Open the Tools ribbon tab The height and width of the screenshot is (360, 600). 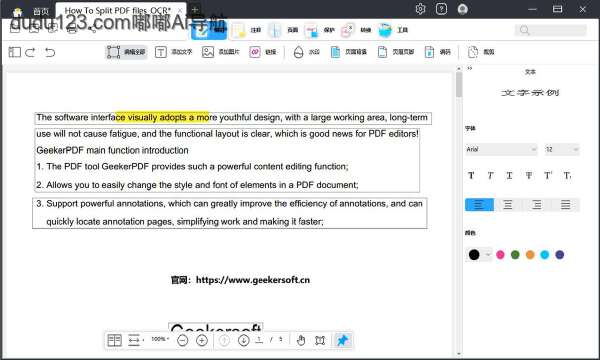[393, 30]
